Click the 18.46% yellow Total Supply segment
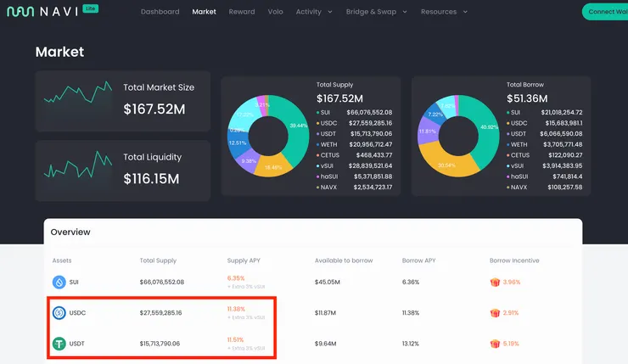Image resolution: width=628 pixels, height=364 pixels. [x=273, y=167]
